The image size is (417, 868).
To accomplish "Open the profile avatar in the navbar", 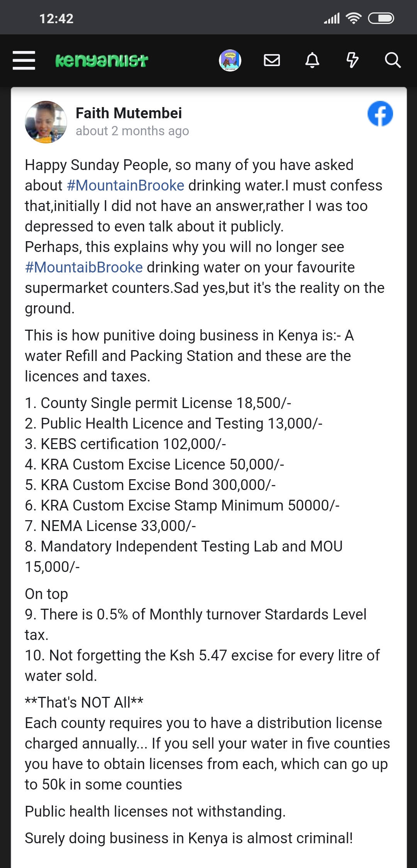I will [230, 60].
